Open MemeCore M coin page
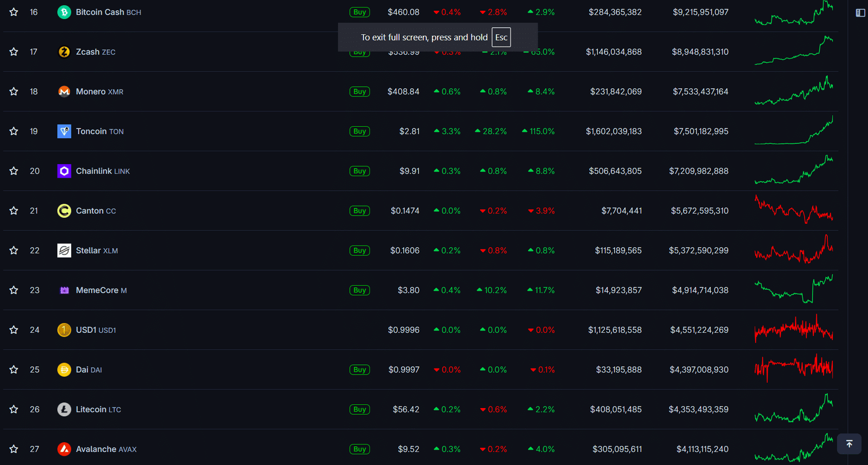Screen dimensions: 868x465 [101, 290]
